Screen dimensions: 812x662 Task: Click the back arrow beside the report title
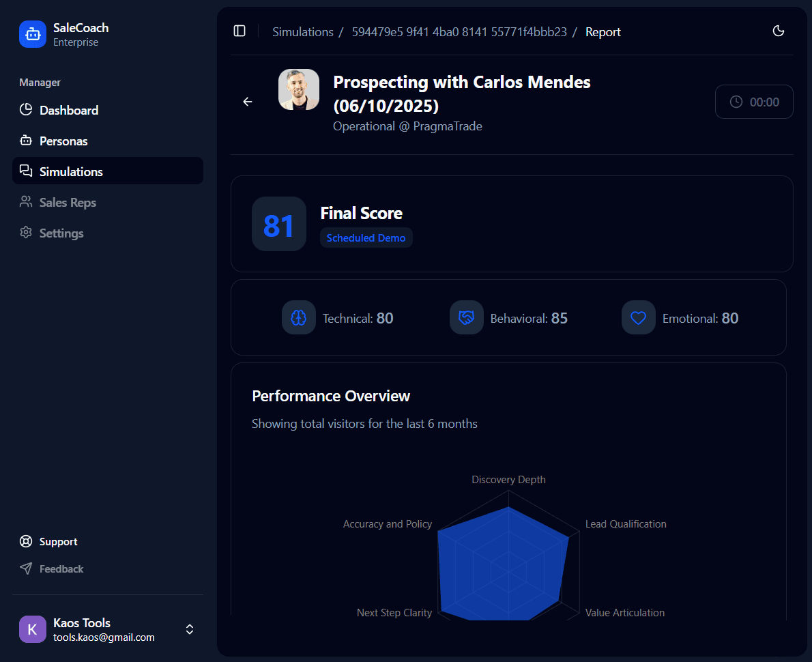coord(247,101)
